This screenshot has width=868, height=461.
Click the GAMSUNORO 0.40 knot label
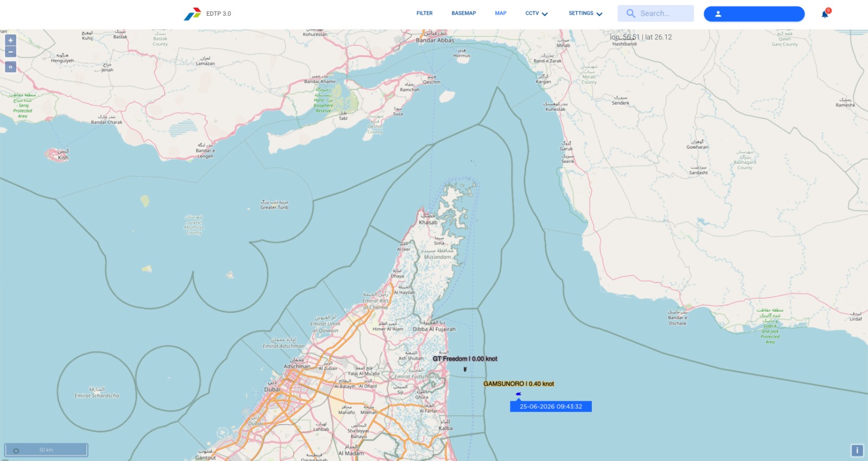pos(519,384)
